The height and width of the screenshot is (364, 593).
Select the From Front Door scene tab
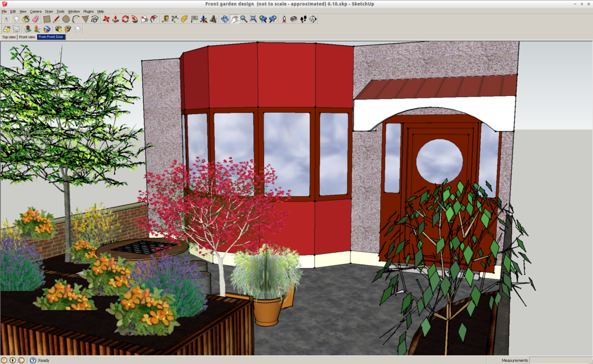click(51, 37)
